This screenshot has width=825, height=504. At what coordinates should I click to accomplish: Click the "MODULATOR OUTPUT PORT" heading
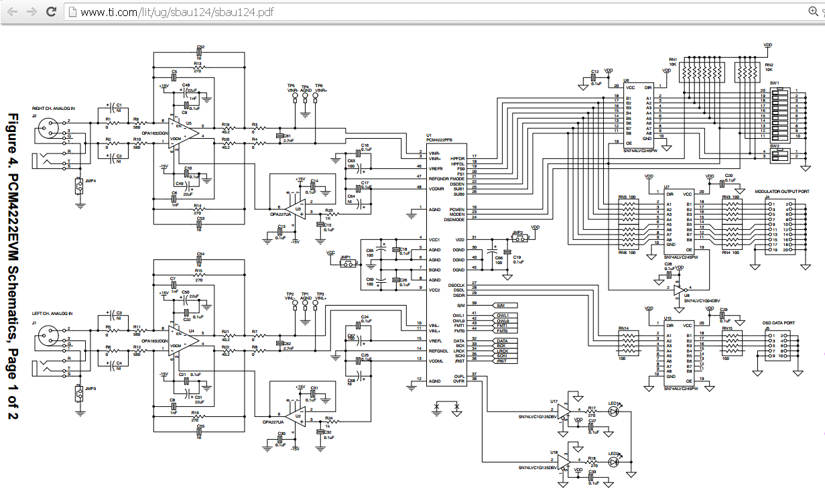(x=781, y=190)
